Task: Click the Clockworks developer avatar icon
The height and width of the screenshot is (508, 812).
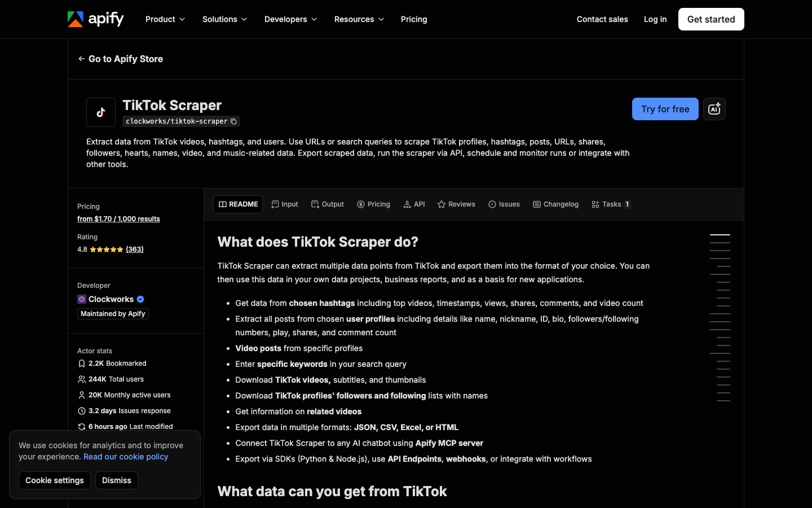Action: coord(82,299)
